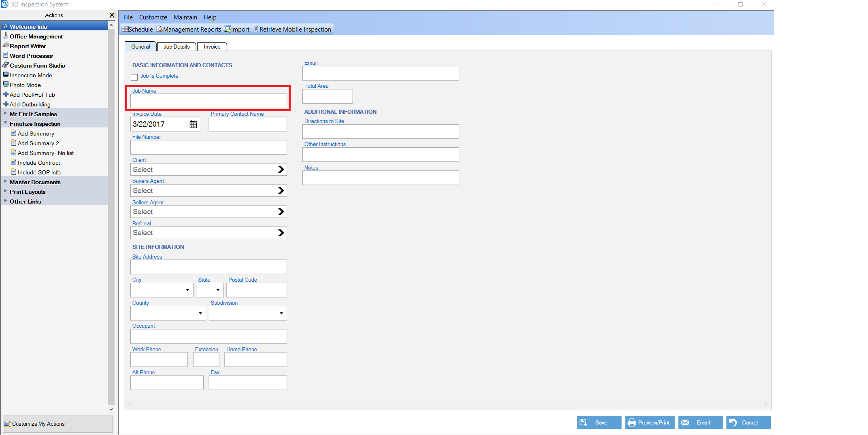Expand the Print Layouts group
This screenshot has width=868, height=435.
pyautogui.click(x=5, y=191)
